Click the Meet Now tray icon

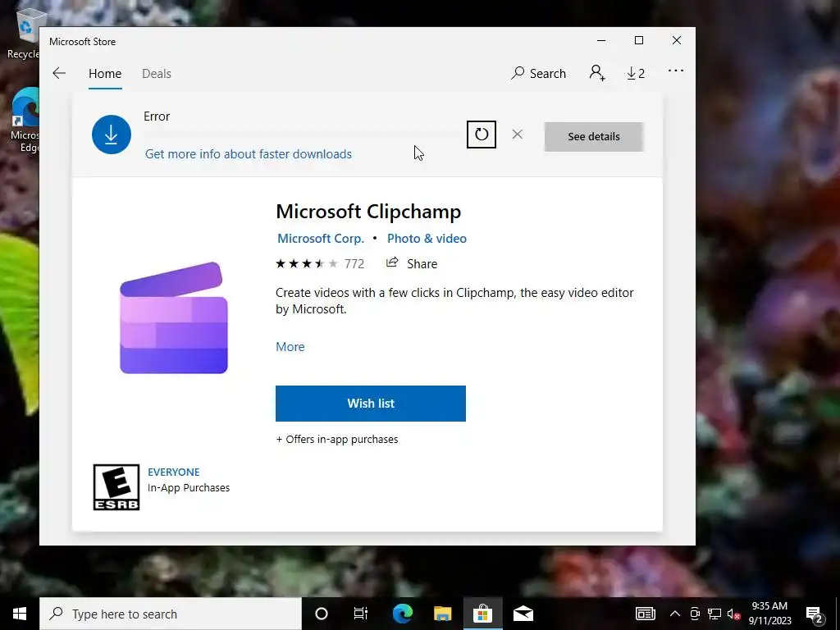tap(694, 614)
